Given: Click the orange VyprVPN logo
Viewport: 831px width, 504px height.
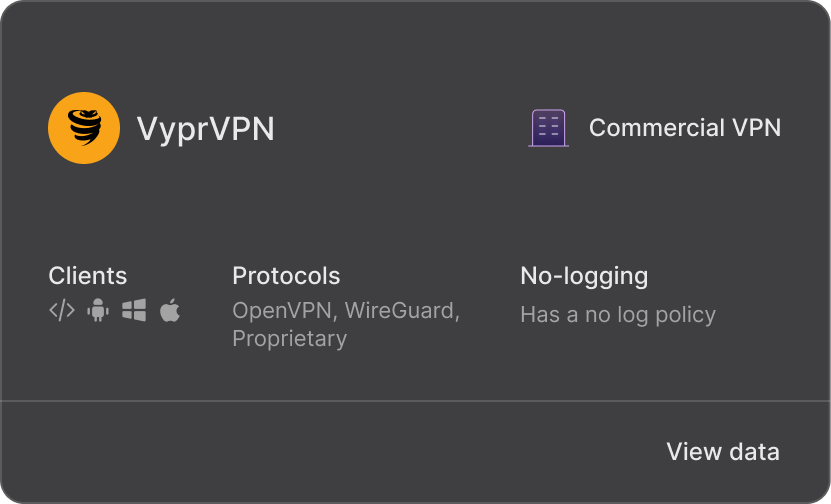Looking at the screenshot, I should (x=84, y=128).
